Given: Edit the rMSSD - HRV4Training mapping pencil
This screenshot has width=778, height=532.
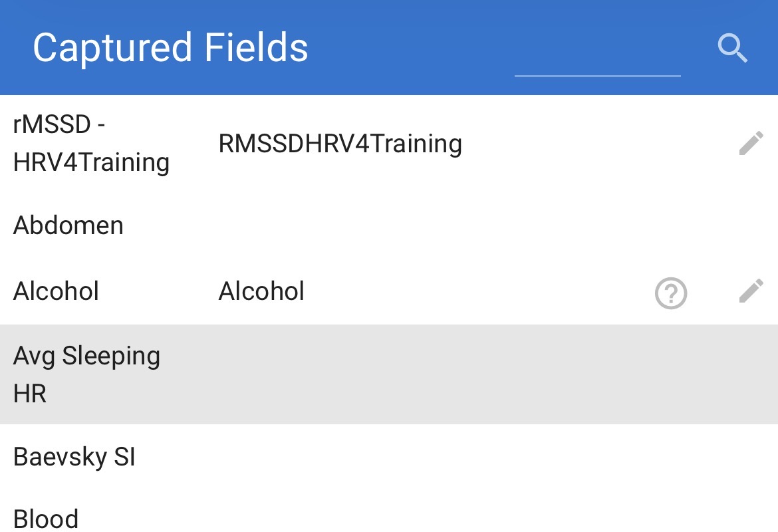Looking at the screenshot, I should coord(751,144).
